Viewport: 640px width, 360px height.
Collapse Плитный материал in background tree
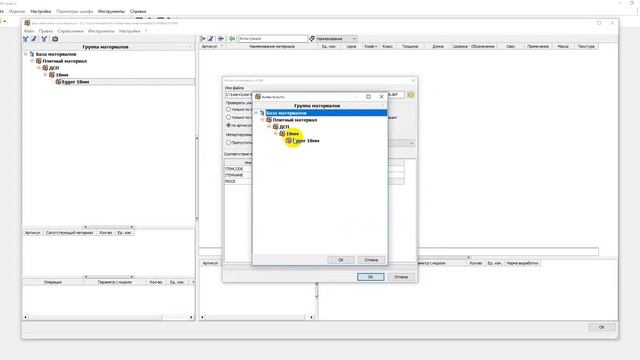coord(32,61)
